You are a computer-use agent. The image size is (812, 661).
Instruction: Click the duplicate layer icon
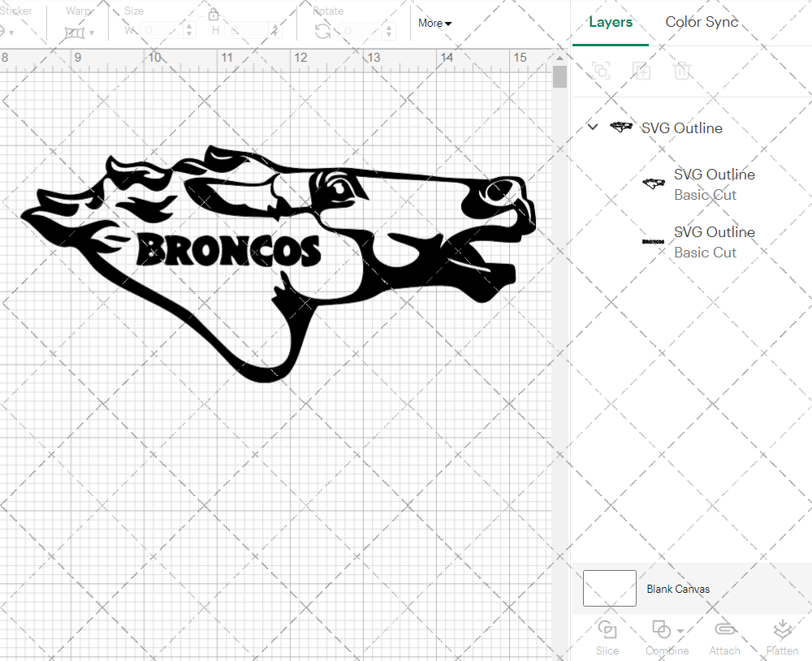pyautogui.click(x=641, y=71)
